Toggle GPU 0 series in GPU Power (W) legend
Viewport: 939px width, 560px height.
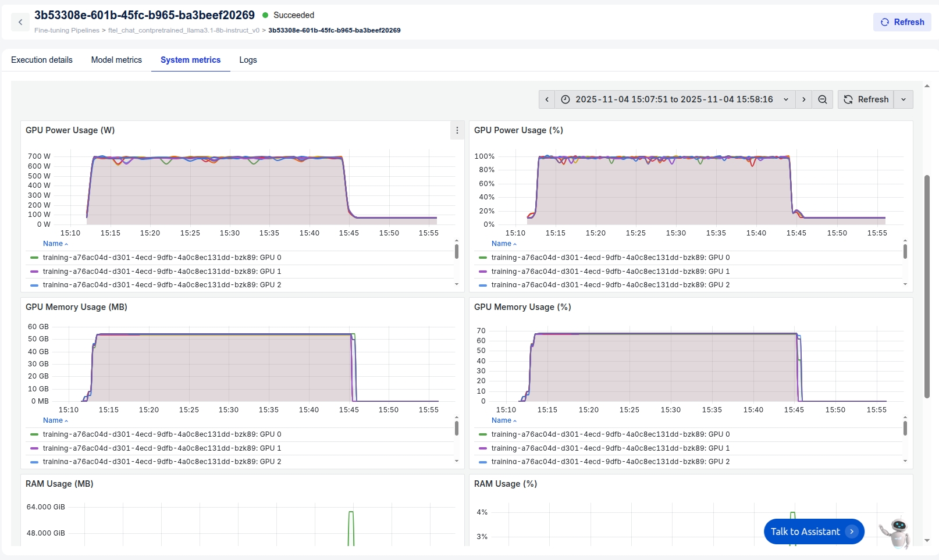[162, 258]
